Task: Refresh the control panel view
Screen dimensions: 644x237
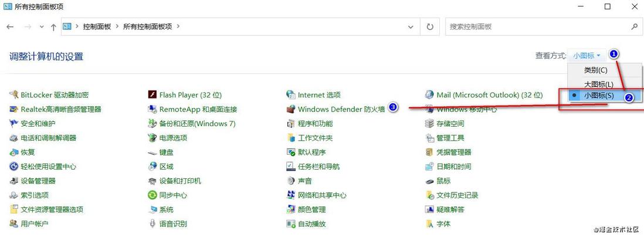Action: 430,27
